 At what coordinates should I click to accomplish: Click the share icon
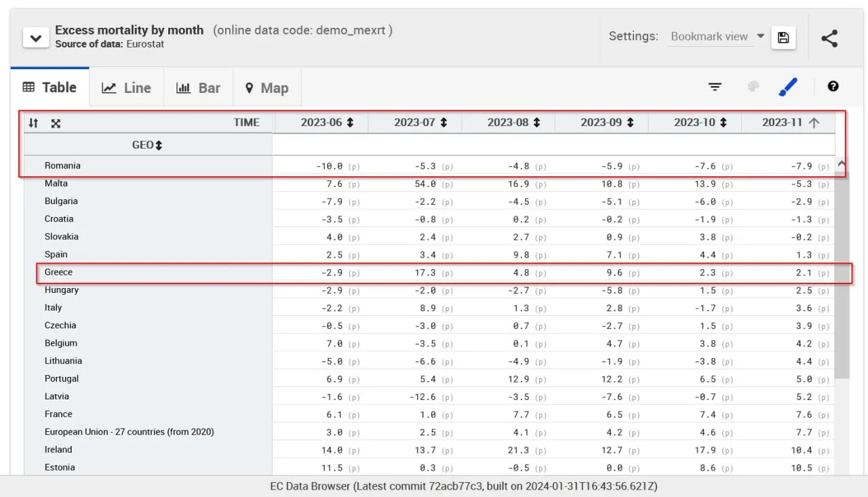[829, 37]
